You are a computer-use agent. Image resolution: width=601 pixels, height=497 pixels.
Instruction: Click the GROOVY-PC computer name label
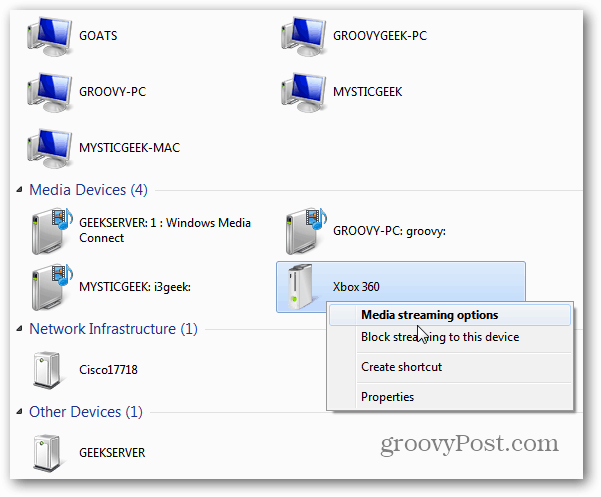[x=112, y=92]
